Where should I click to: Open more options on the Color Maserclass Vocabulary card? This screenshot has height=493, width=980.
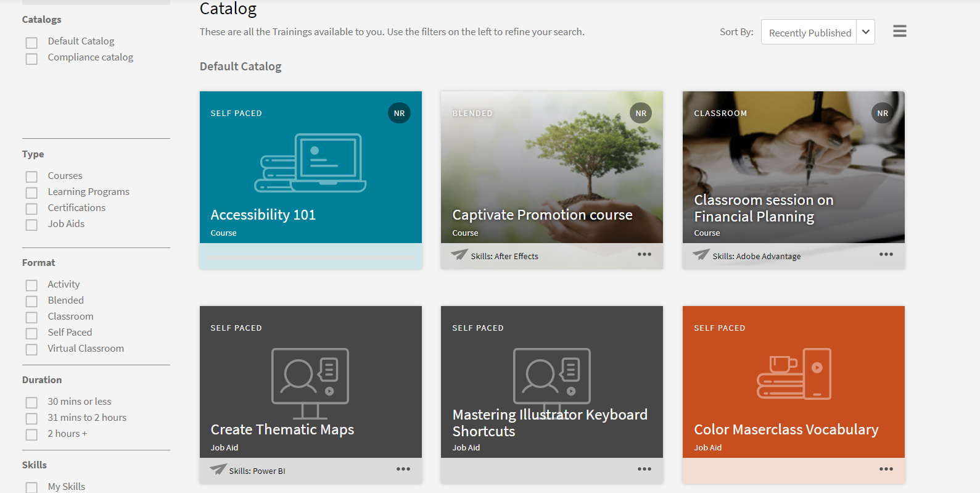[886, 469]
